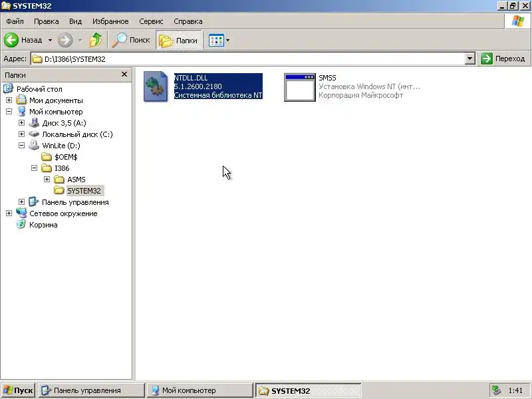The image size is (532, 399).
Task: Expand the Панель управления tree node
Action: point(21,202)
